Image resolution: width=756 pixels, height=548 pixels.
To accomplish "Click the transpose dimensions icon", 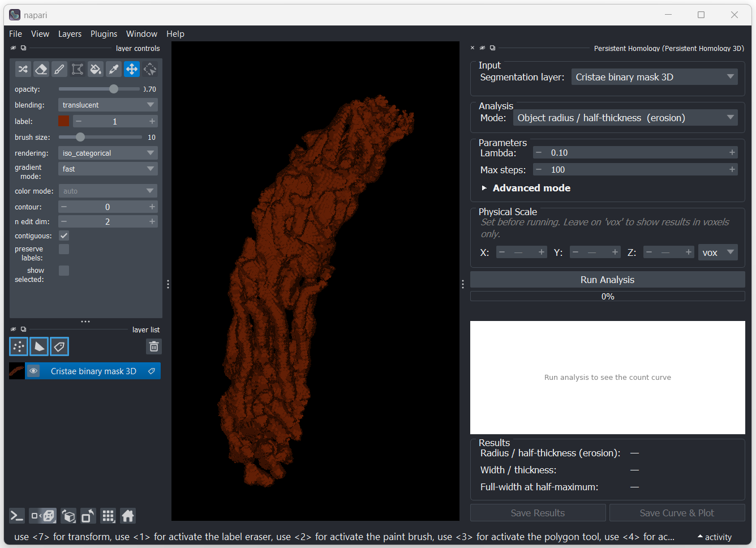I will [88, 516].
